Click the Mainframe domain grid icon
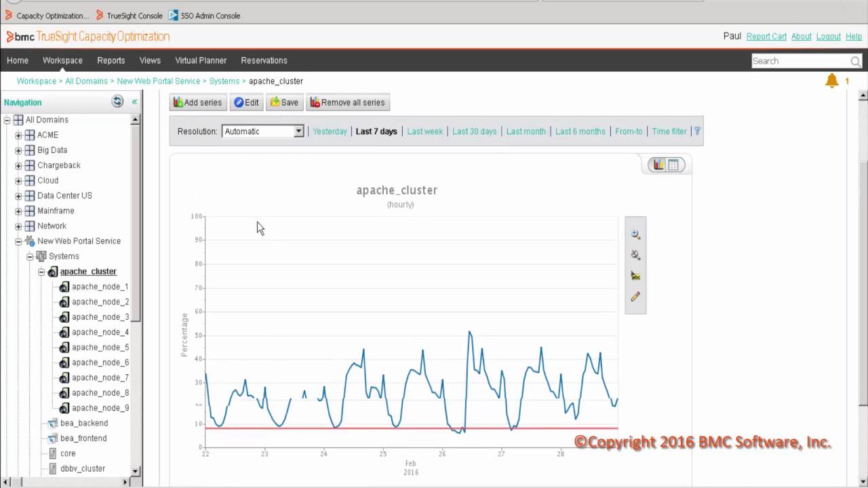Image resolution: width=868 pixels, height=488 pixels. (x=30, y=211)
